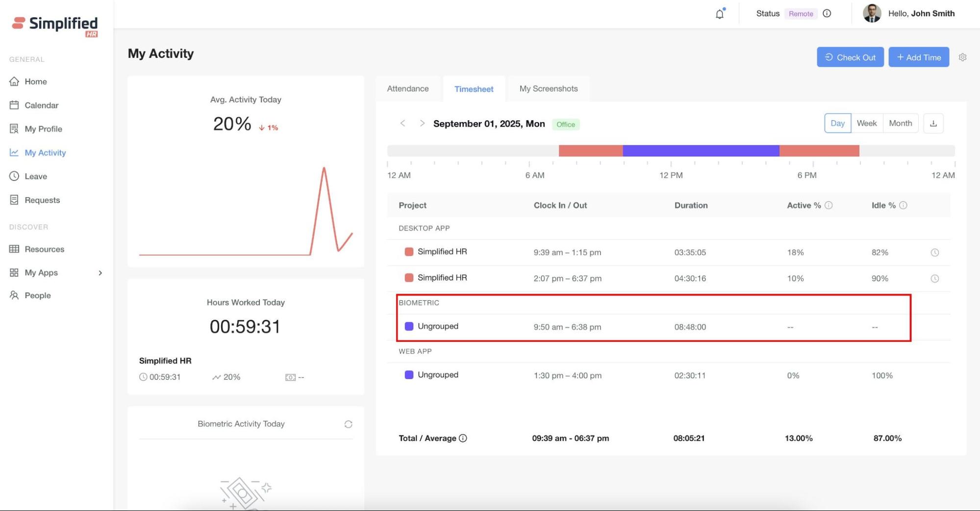980x511 pixels.
Task: Click the Idle % info icon
Action: point(903,205)
